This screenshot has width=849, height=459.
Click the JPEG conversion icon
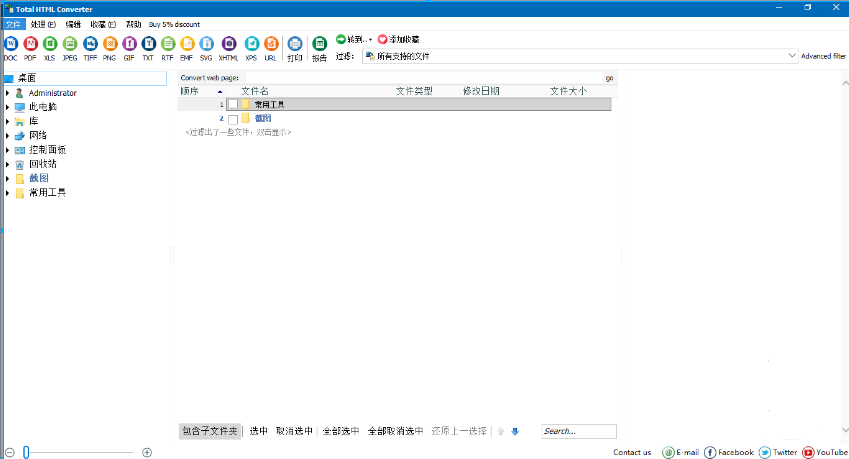[x=70, y=43]
